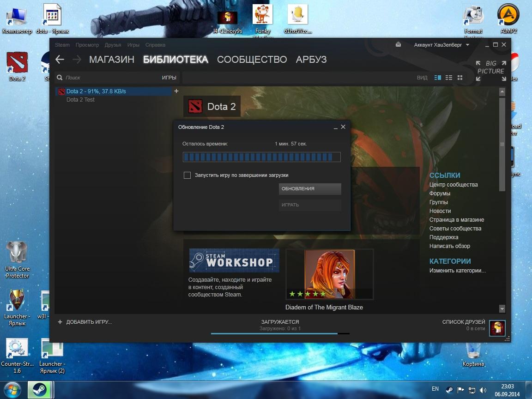Click the EN language indicator

pyautogui.click(x=435, y=389)
